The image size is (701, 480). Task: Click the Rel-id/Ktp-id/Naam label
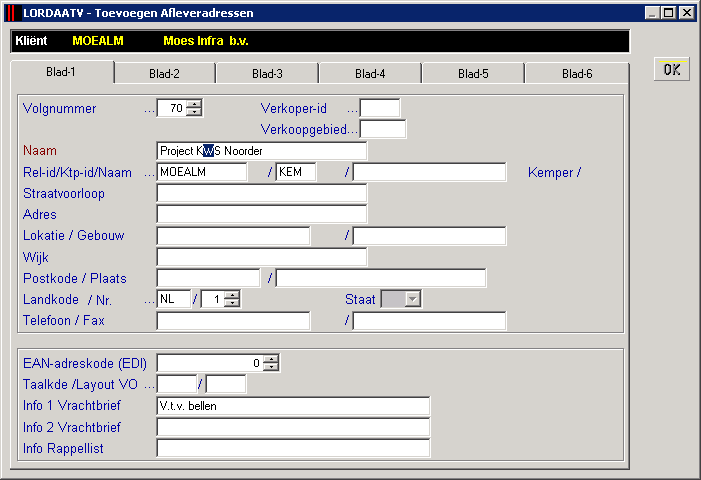(77, 172)
